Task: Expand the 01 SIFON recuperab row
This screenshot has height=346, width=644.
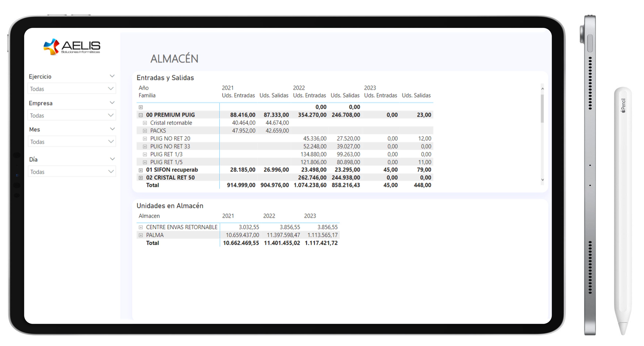Action: [x=141, y=170]
